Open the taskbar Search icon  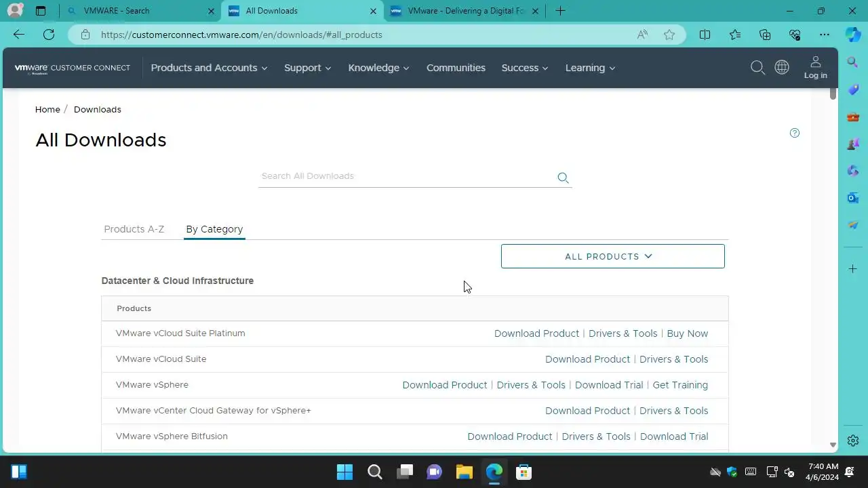coord(374,472)
